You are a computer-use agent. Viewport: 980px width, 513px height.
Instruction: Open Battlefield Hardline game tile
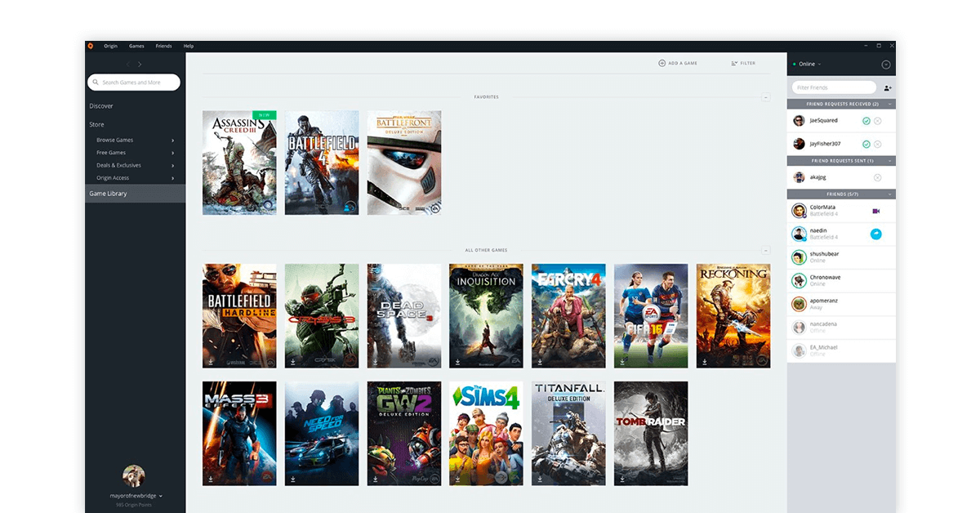coord(239,316)
